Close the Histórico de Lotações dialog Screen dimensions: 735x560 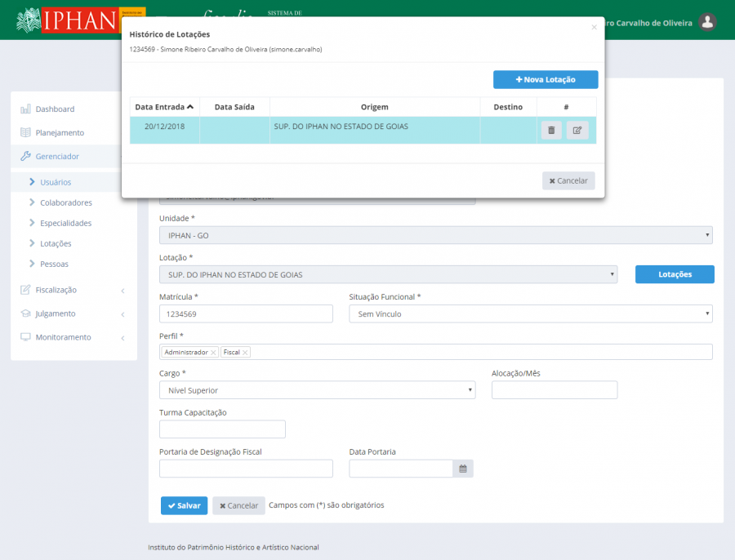594,27
